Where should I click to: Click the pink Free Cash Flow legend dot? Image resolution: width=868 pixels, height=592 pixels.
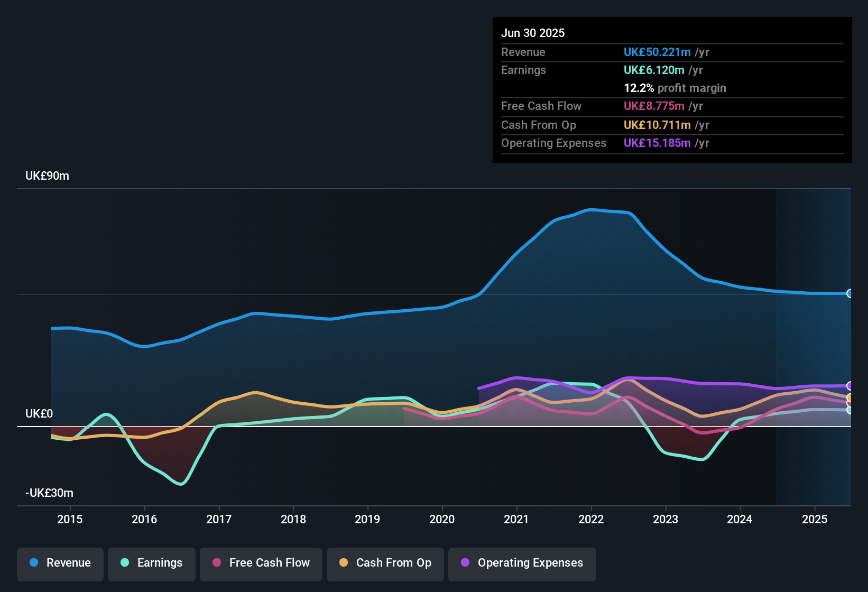point(216,563)
